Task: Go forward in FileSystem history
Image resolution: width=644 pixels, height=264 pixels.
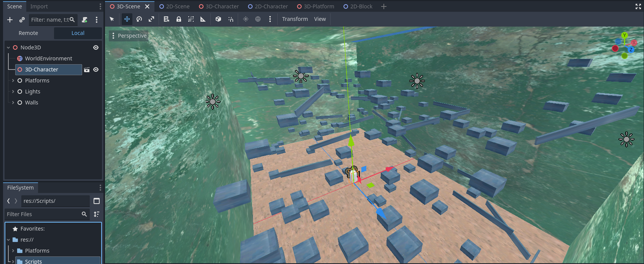Action: tap(16, 201)
